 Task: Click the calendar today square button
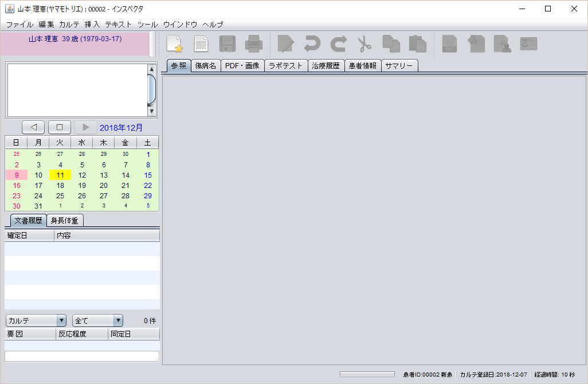(60, 127)
